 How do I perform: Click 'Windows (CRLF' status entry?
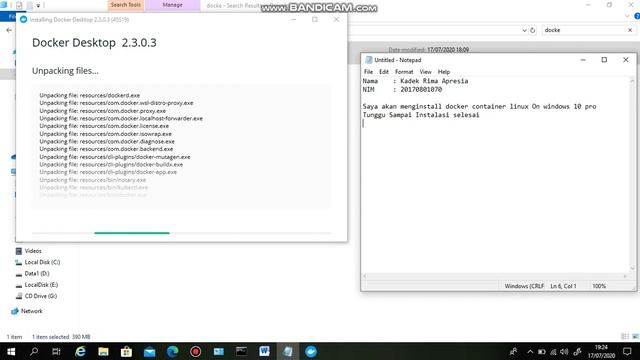pos(524,286)
